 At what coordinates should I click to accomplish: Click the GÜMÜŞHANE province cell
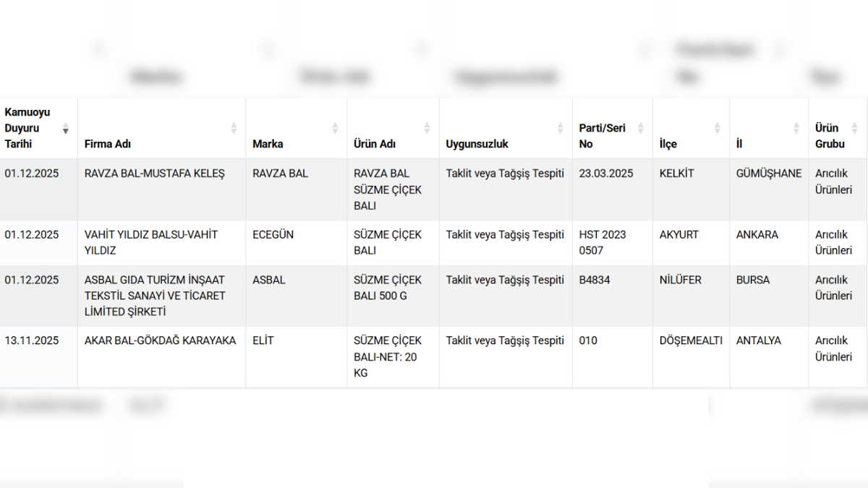pyautogui.click(x=768, y=174)
